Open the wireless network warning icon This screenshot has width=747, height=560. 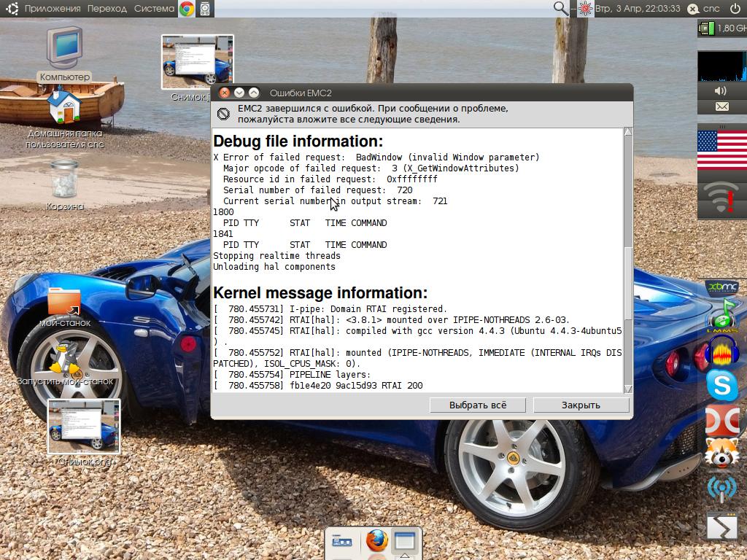point(722,198)
